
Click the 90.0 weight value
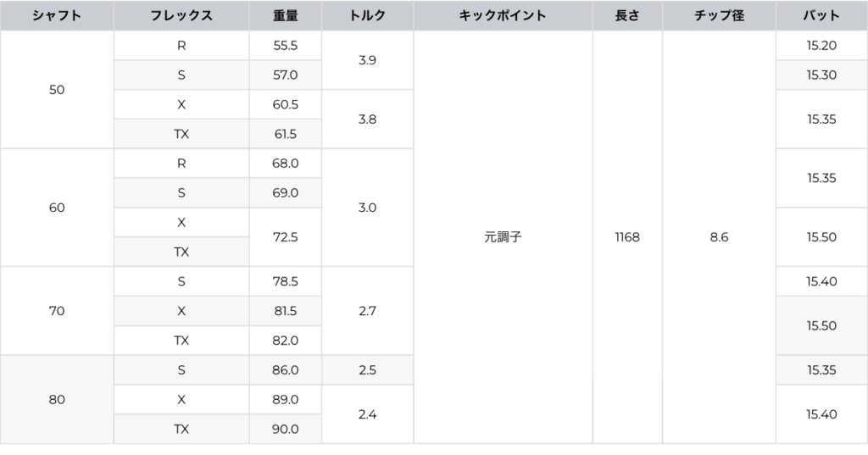pos(286,429)
